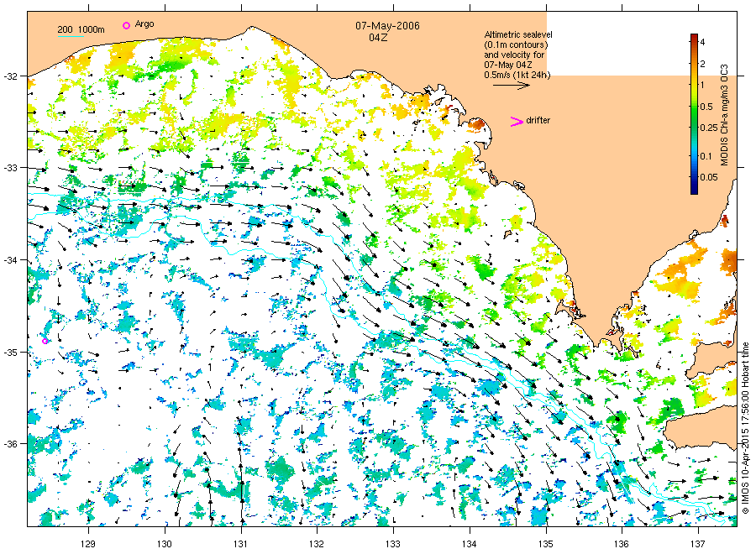Click the color bar value '4'
The image size is (756, 554).
click(702, 42)
